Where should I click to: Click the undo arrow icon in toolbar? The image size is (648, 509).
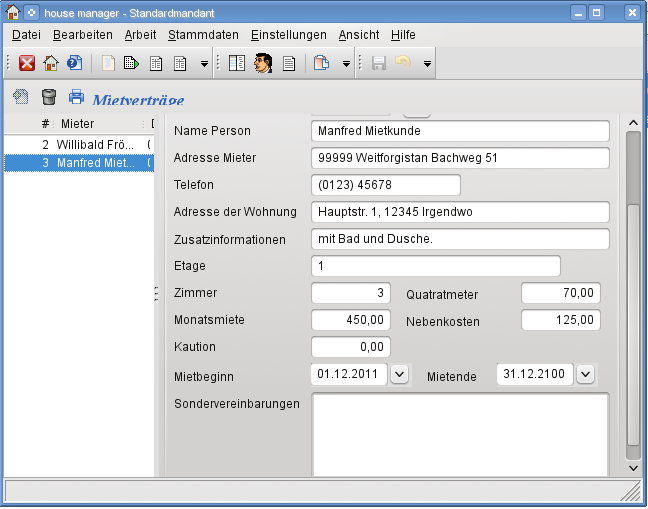coord(403,63)
